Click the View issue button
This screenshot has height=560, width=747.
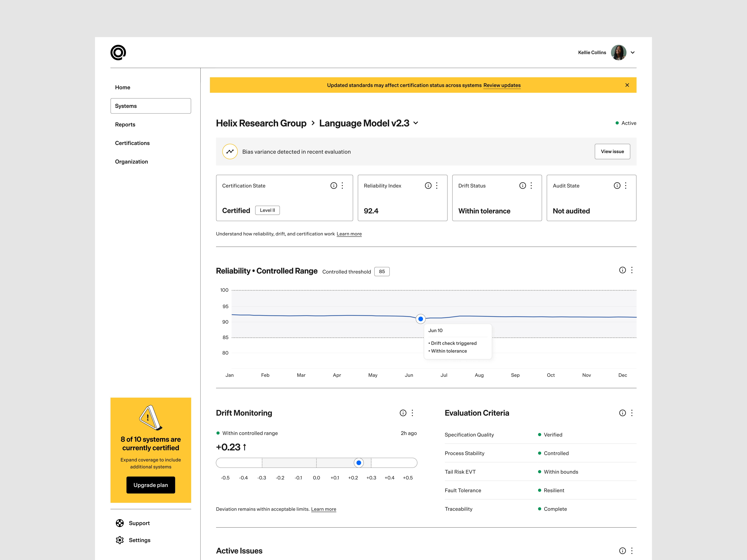(x=612, y=152)
